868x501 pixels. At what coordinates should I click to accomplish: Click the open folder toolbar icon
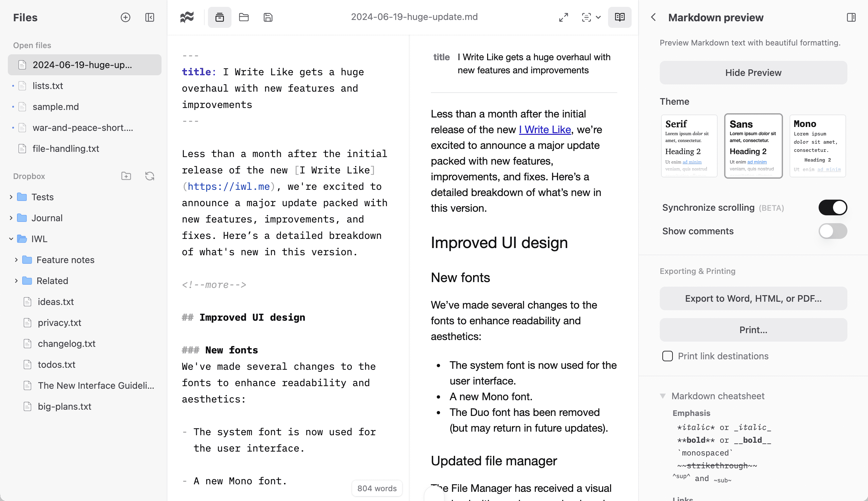pos(244,17)
